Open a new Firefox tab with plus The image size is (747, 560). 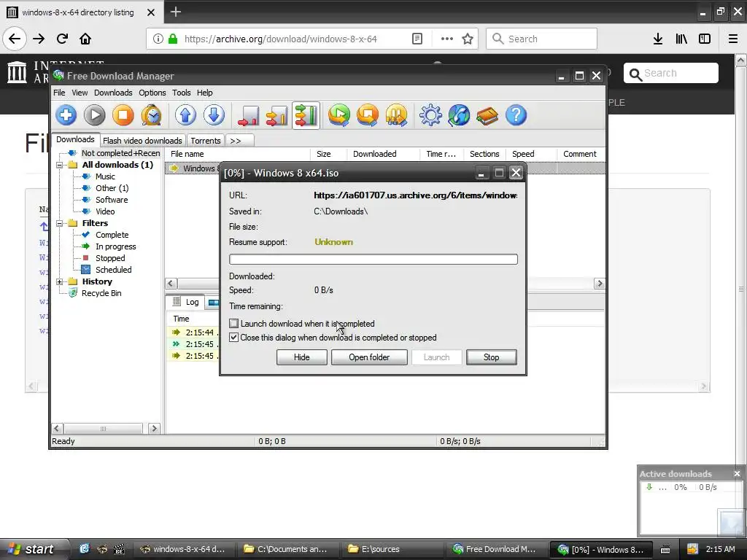[175, 12]
